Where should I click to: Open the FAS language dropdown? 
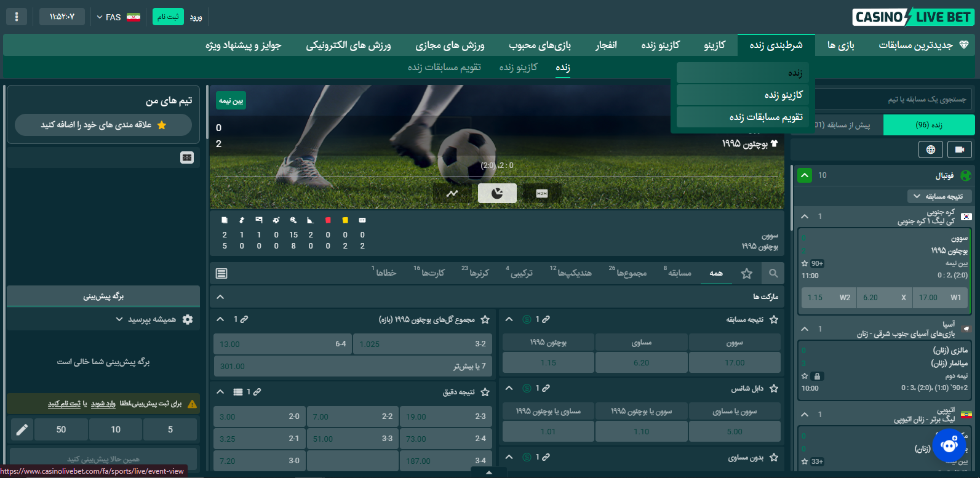click(x=118, y=17)
